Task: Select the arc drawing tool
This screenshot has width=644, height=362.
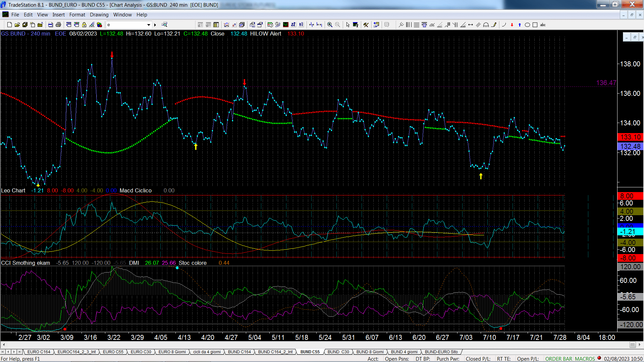Action: coord(486,25)
